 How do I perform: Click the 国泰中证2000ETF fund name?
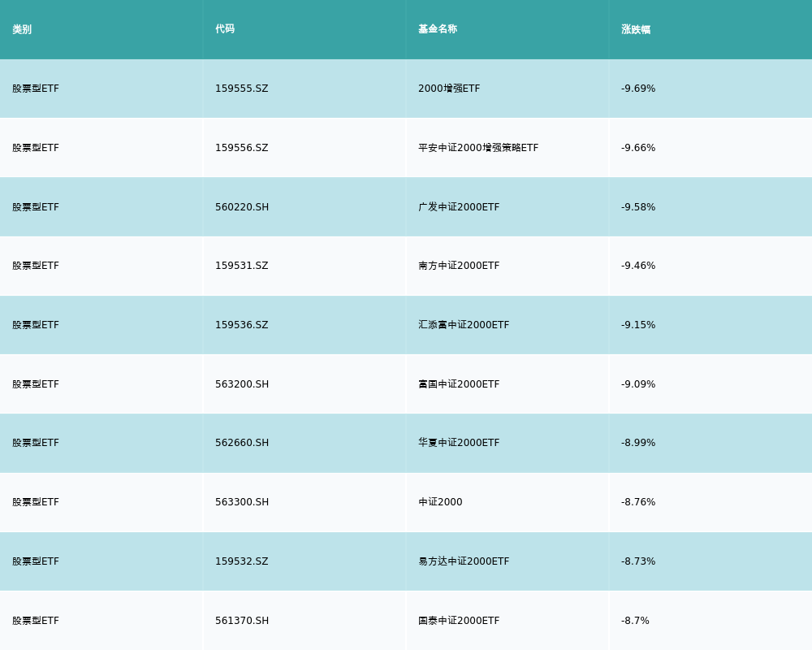(x=459, y=621)
